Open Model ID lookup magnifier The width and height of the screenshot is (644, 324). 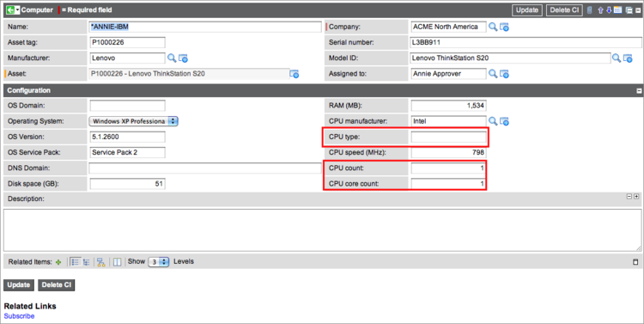point(617,58)
